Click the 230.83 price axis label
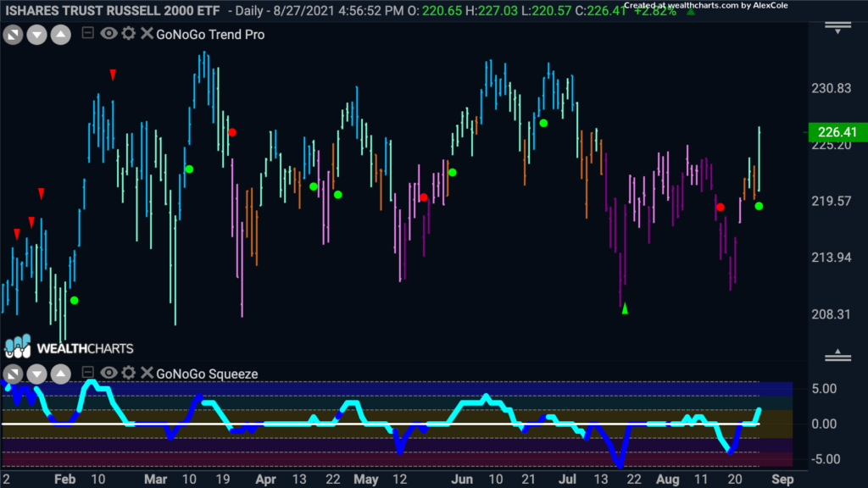 [x=831, y=88]
